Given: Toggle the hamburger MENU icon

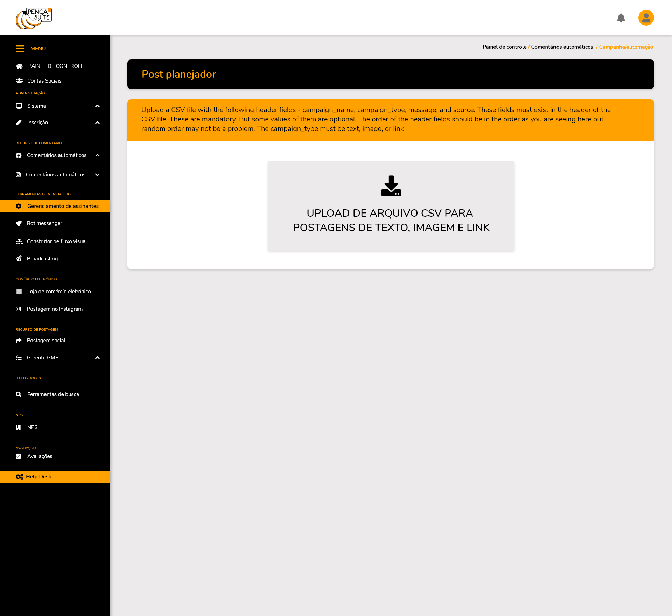Looking at the screenshot, I should click(20, 49).
